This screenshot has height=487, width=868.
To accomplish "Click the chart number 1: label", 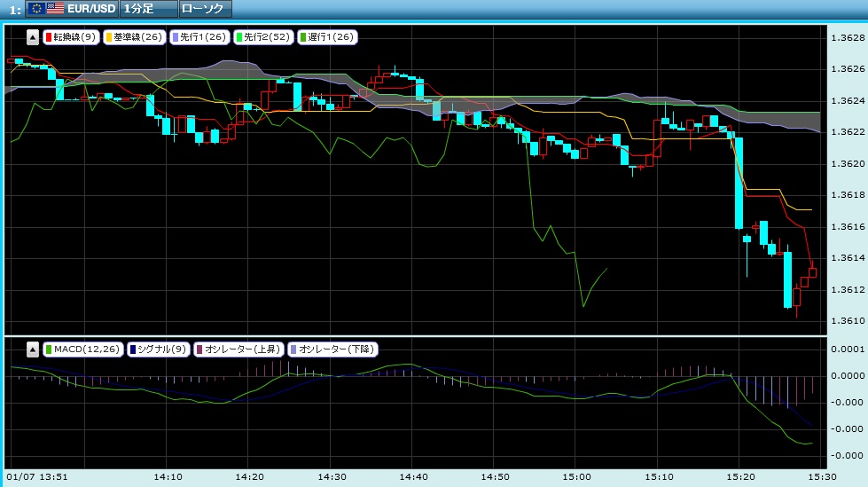I will (15, 10).
